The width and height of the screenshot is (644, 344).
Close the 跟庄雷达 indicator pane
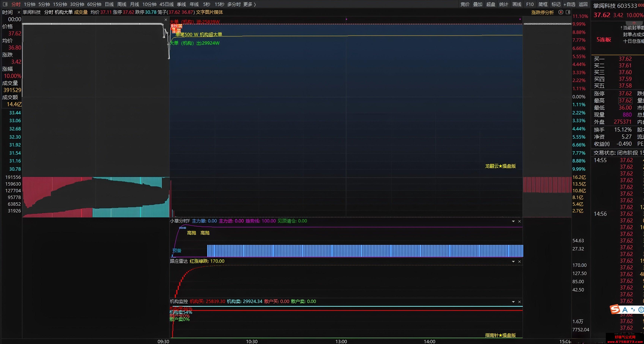(x=520, y=261)
